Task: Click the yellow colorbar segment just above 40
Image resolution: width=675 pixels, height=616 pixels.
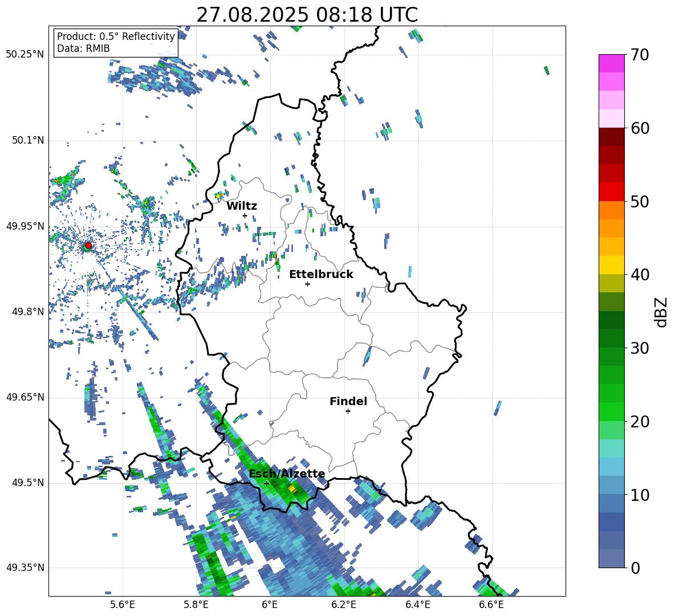Action: tap(611, 265)
